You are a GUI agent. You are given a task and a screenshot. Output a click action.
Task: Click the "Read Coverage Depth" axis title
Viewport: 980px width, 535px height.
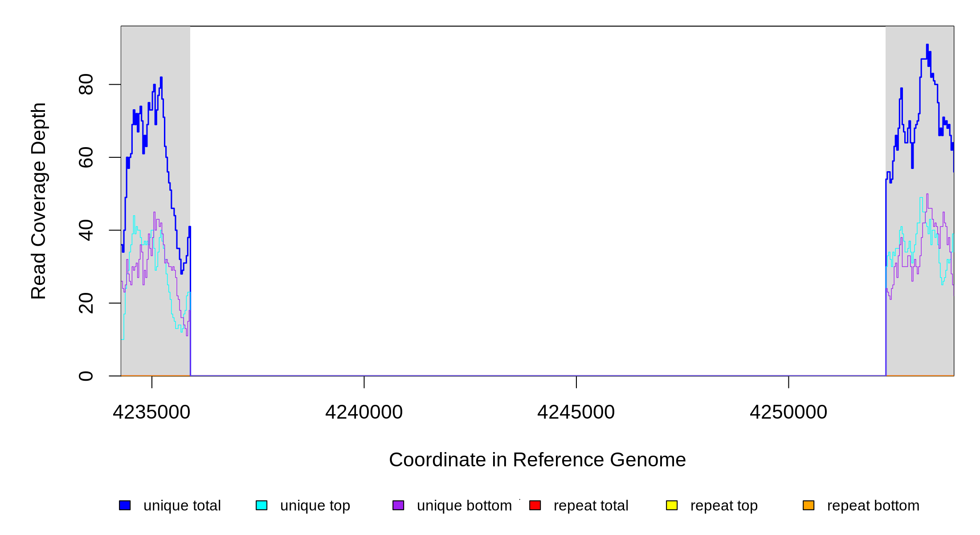click(38, 201)
